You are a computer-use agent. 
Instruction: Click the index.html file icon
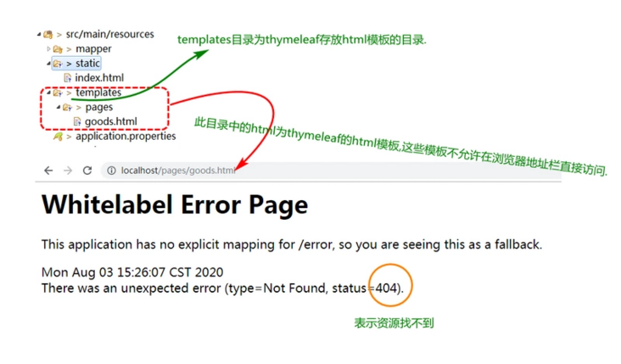[x=68, y=78]
